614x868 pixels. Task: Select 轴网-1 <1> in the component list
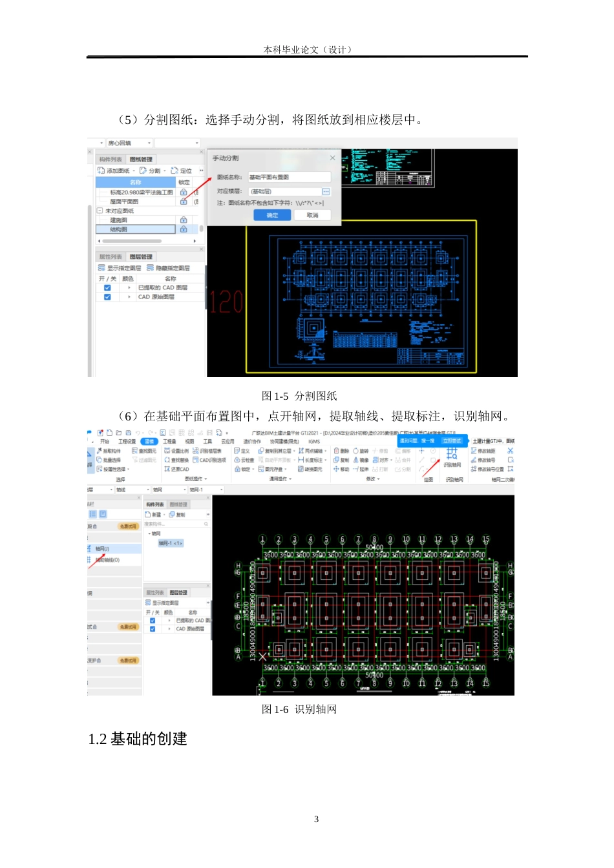(171, 543)
